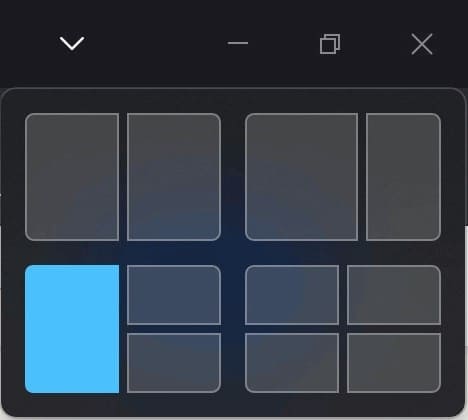This screenshot has width=468, height=420.
Task: Place window in the larger pane of the 60/40 layout
Action: click(301, 177)
